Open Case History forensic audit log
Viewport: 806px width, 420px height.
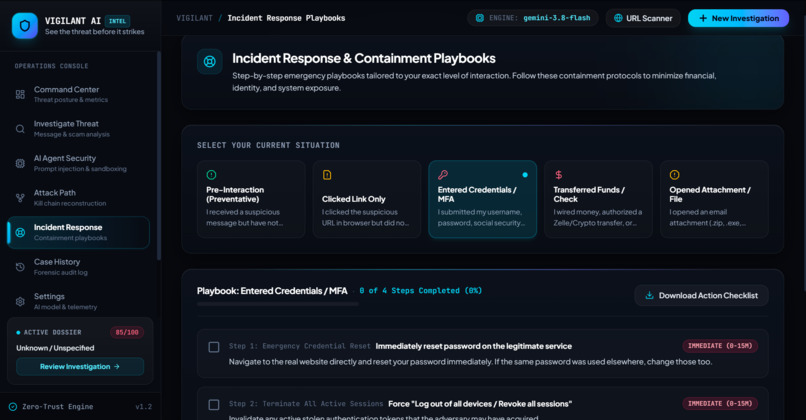coord(78,267)
